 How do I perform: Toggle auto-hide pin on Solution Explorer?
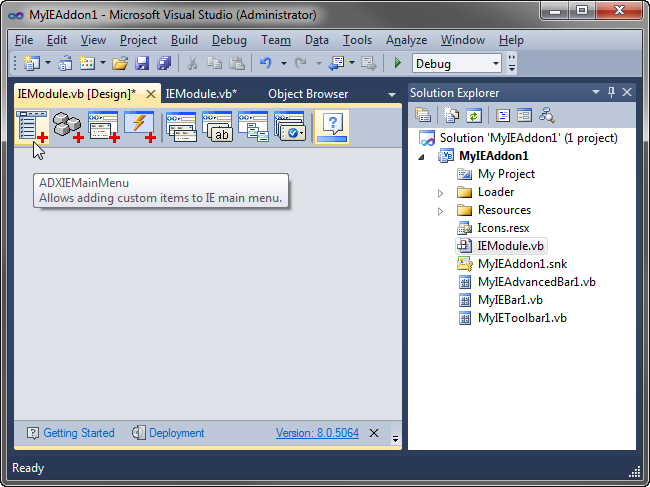(611, 92)
